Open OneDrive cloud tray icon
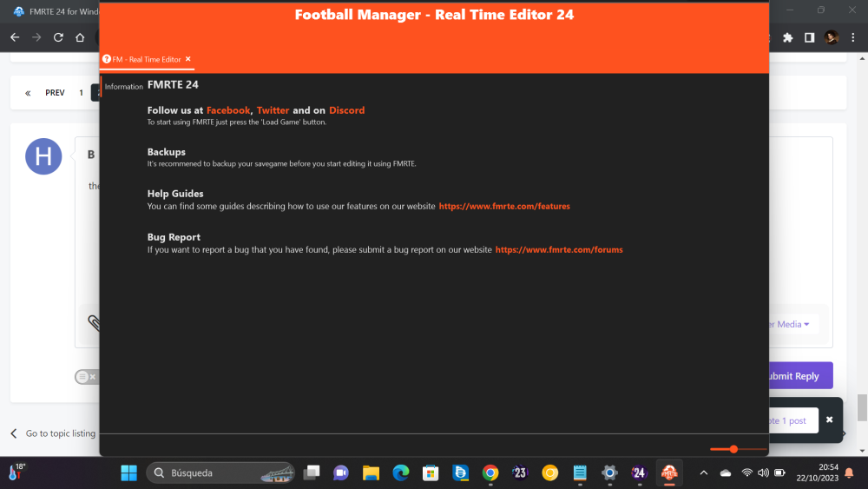The height and width of the screenshot is (489, 868). [x=725, y=473]
